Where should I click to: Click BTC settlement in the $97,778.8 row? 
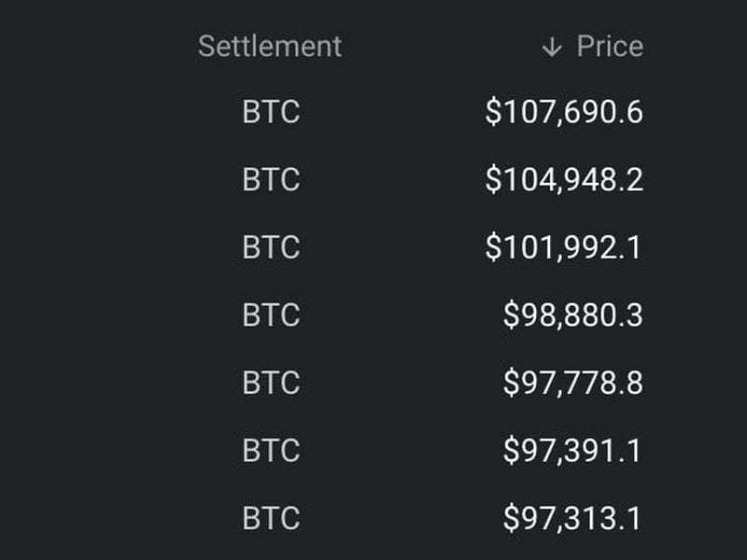[271, 384]
